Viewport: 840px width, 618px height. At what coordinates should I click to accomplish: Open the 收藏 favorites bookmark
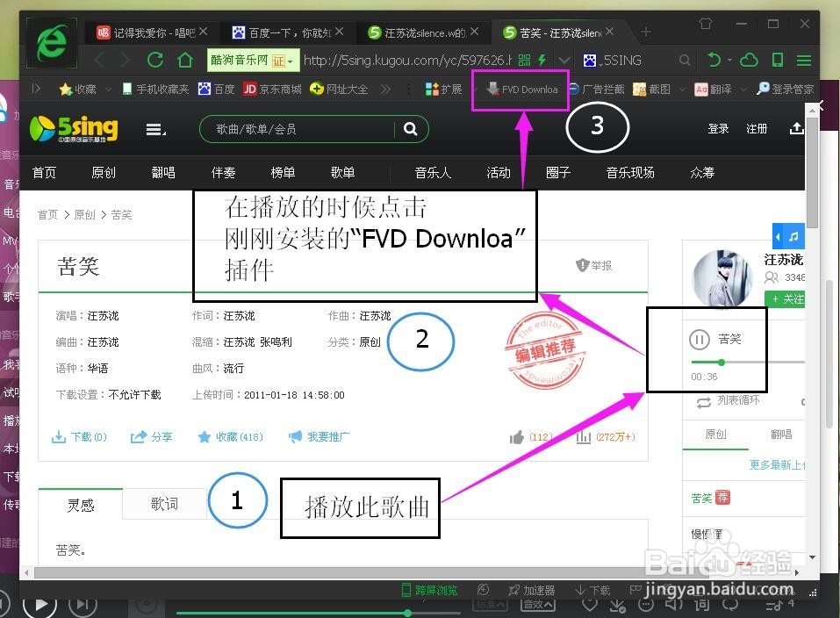(x=77, y=89)
